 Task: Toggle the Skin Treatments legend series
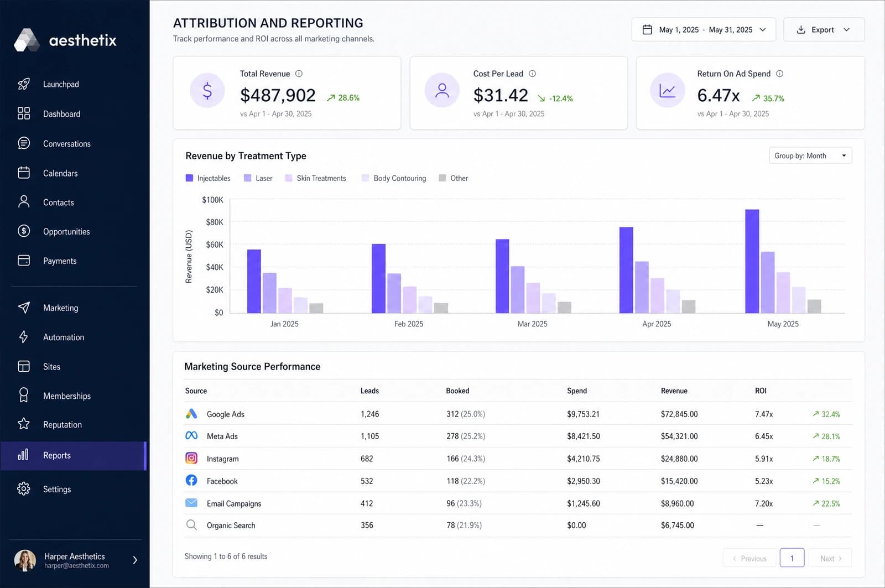pyautogui.click(x=315, y=178)
